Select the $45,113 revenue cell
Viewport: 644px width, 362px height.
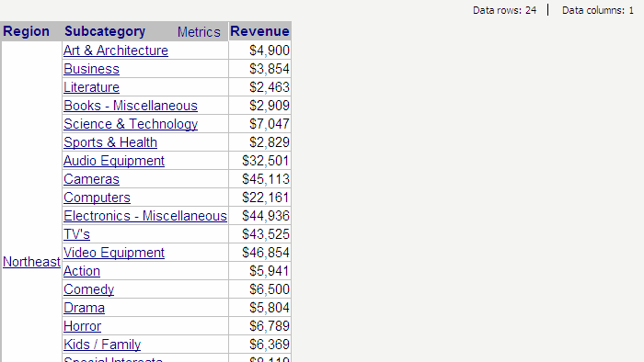[x=259, y=179]
